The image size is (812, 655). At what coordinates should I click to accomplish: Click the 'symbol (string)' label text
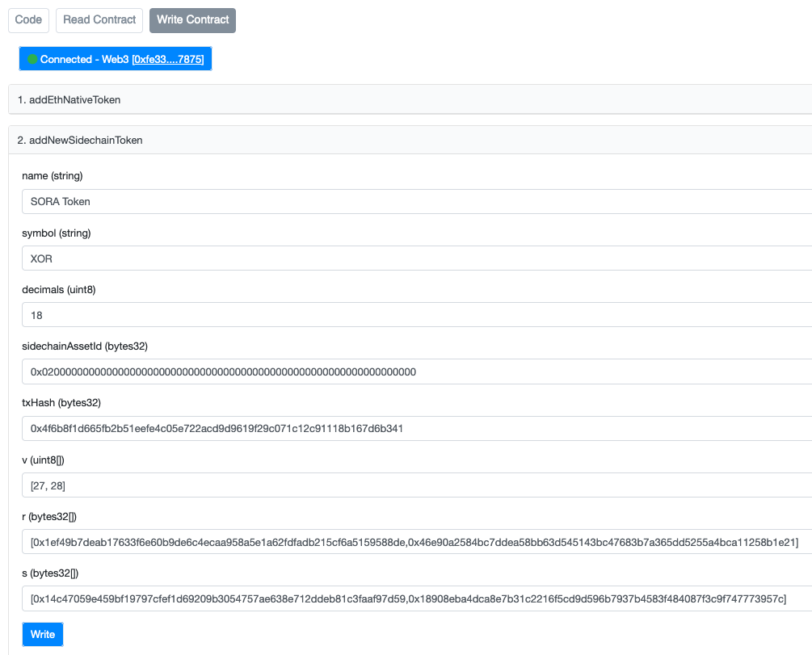57,233
